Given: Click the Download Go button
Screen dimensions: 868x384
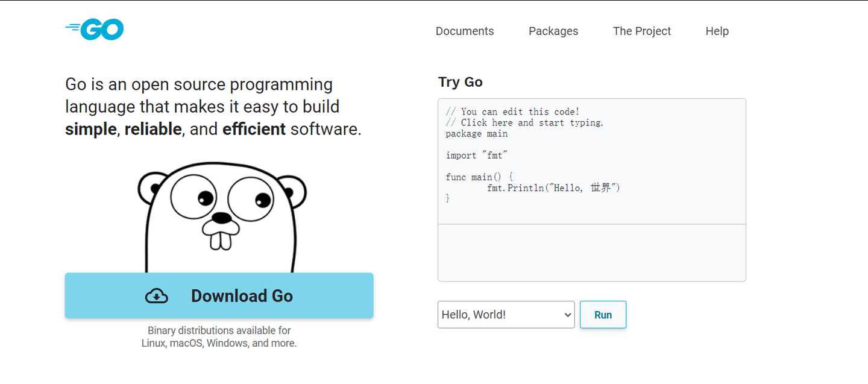Looking at the screenshot, I should (x=219, y=296).
